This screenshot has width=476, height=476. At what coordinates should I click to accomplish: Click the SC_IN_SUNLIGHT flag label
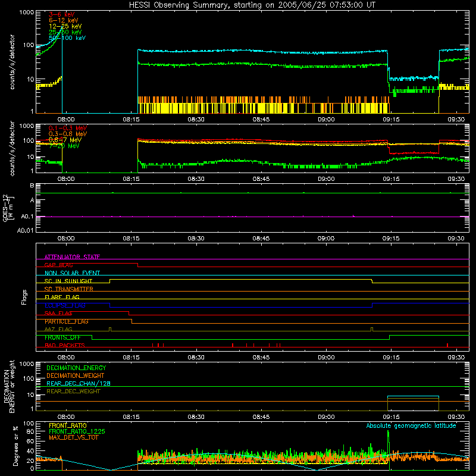point(68,281)
